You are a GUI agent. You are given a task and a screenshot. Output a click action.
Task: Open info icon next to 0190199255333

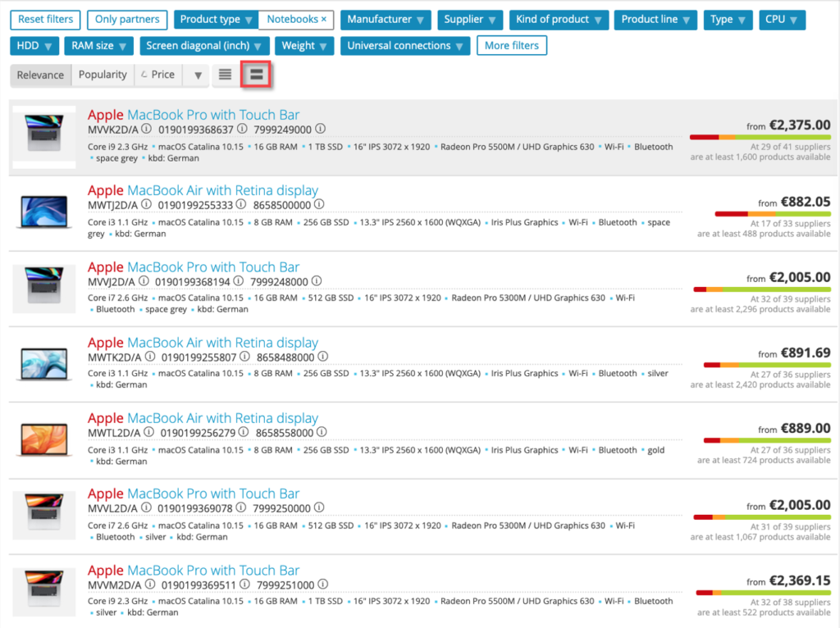click(x=241, y=204)
